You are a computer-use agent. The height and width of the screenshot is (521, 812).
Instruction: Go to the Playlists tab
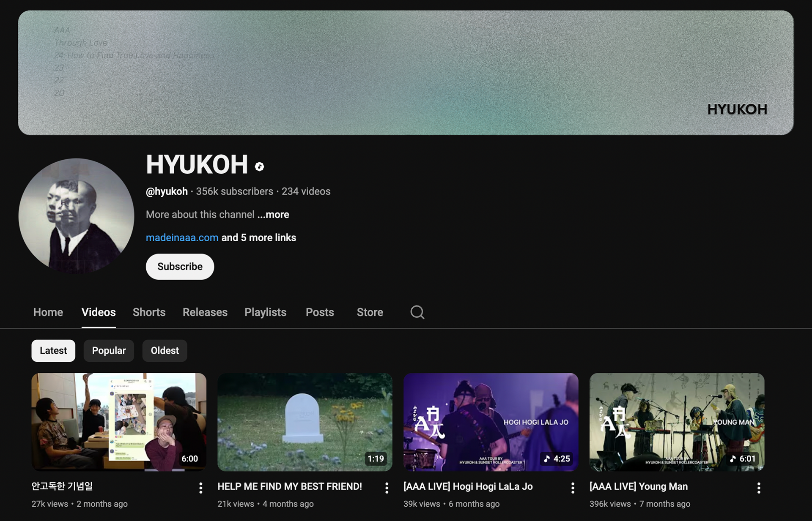pos(265,312)
